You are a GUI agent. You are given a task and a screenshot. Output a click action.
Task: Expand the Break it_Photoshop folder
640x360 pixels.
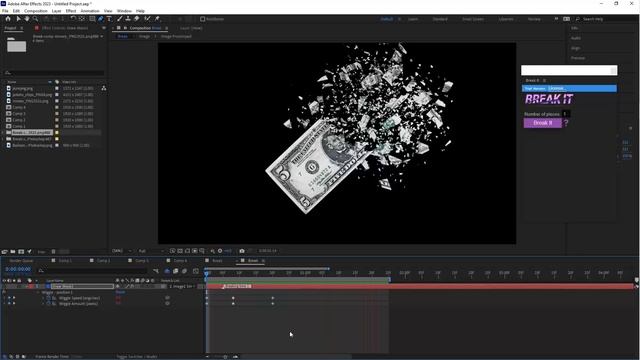coord(3,139)
